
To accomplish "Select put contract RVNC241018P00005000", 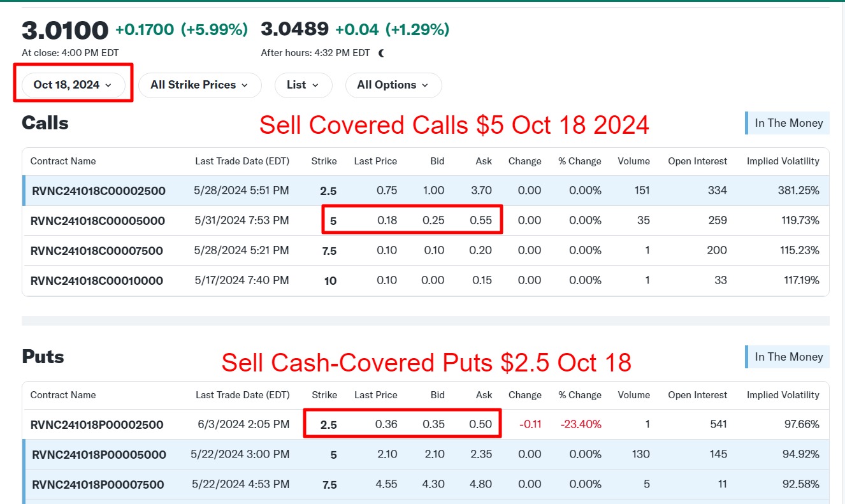I will [99, 454].
